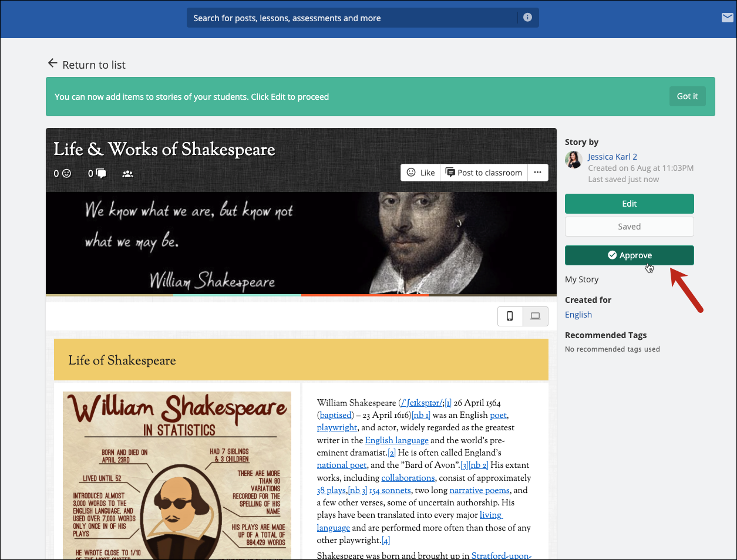
Task: Open Jessica Karl's profile avatar
Action: click(x=574, y=160)
